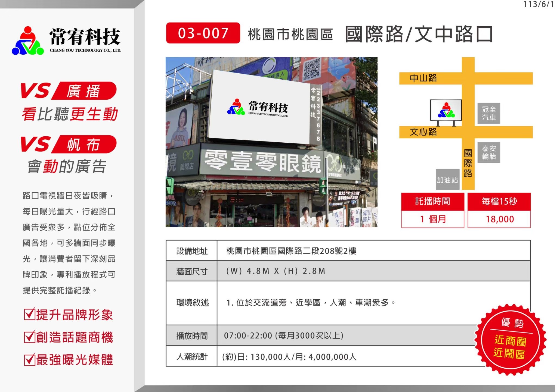Image resolution: width=557 pixels, height=392 pixels.
Task: Click the 加油站 map marker
Action: point(447,180)
